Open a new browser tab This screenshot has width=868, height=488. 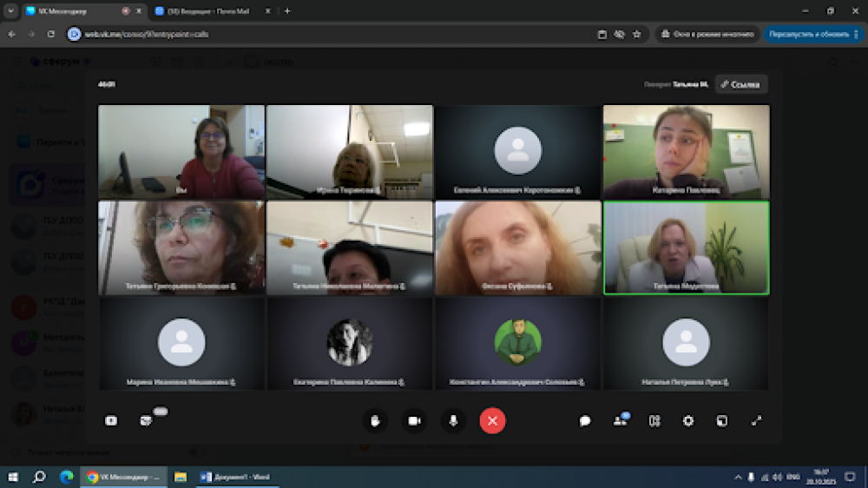pyautogui.click(x=287, y=11)
